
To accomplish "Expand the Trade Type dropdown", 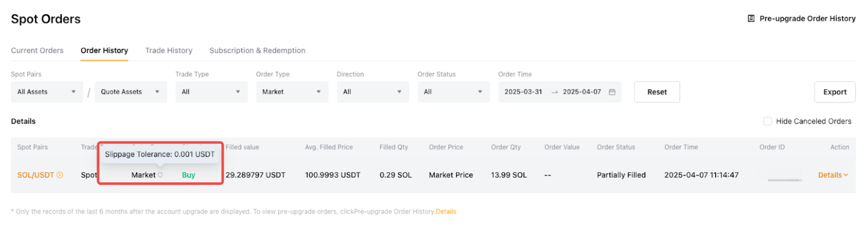I will 211,92.
